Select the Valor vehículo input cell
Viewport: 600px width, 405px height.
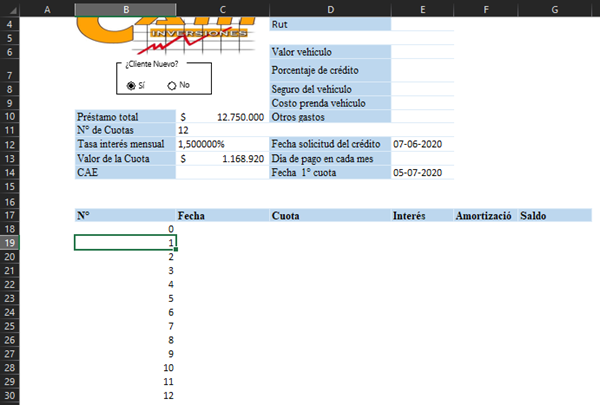coord(422,52)
